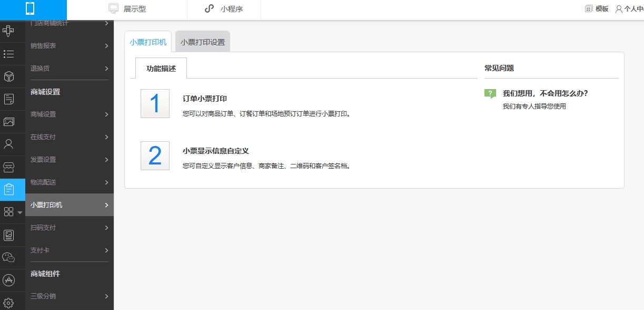Select the mobile phone icon tab

tap(30, 8)
